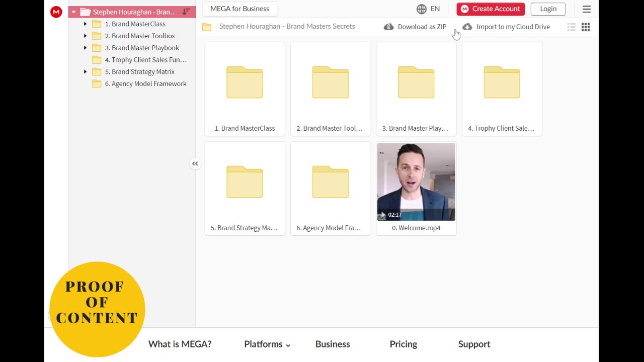Open the 4. Trophy Client Sales folder tile
This screenshot has width=644, height=362.
click(x=502, y=88)
